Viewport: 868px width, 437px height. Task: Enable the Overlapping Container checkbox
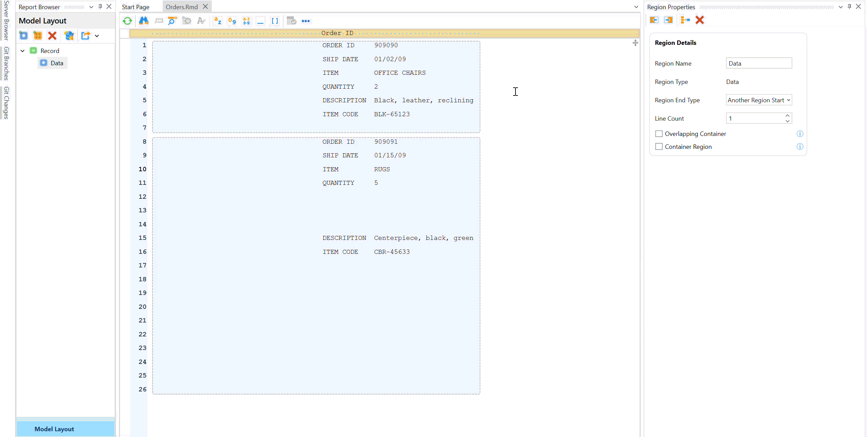point(659,134)
